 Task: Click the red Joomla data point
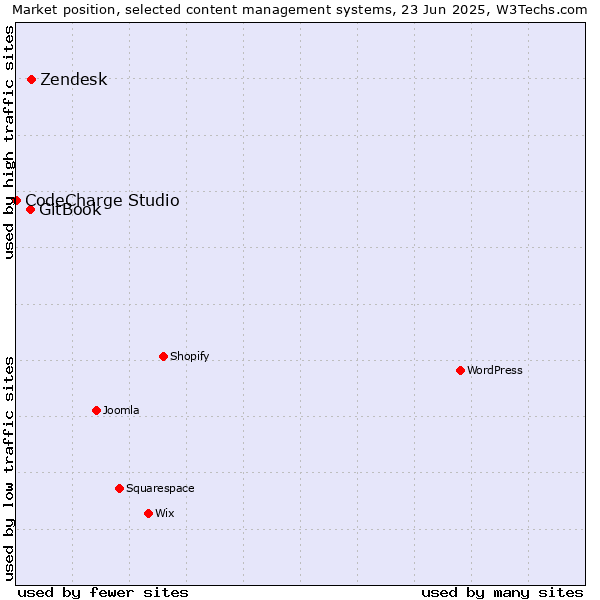(96, 411)
